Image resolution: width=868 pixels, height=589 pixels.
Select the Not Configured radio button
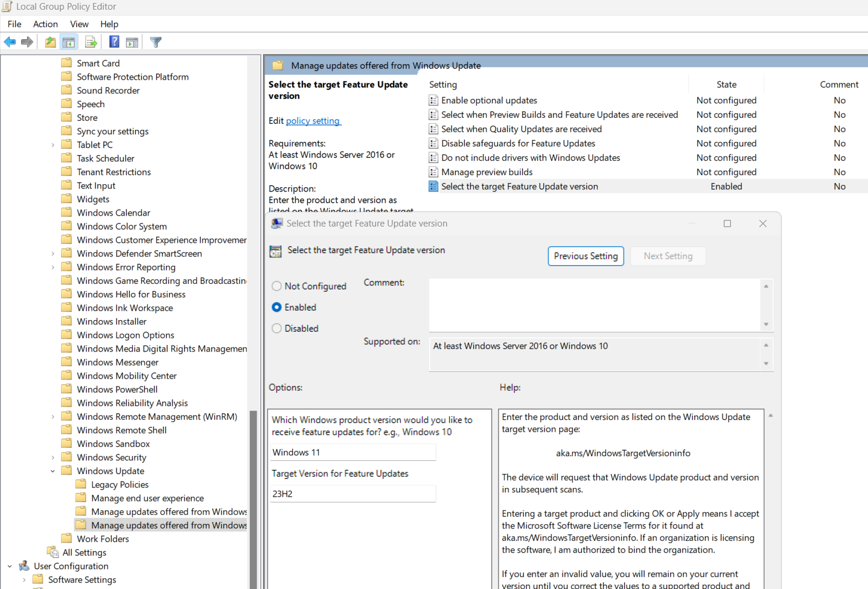tap(277, 286)
